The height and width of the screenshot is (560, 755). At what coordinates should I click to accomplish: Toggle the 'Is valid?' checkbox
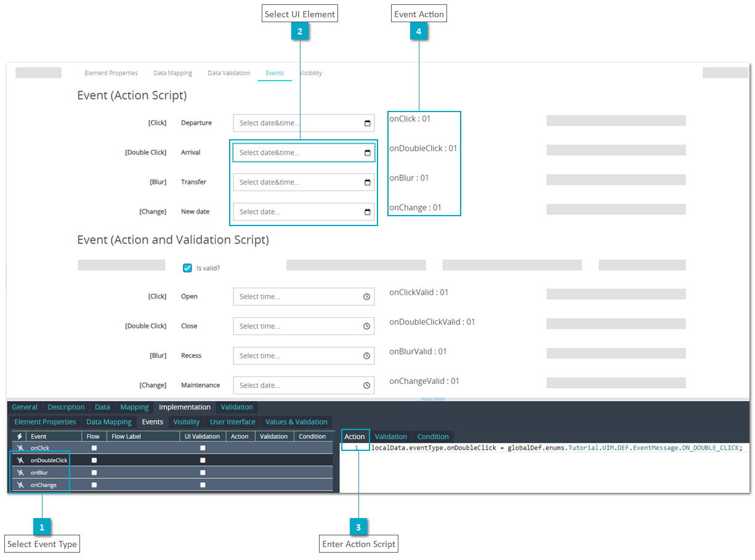[x=187, y=268]
